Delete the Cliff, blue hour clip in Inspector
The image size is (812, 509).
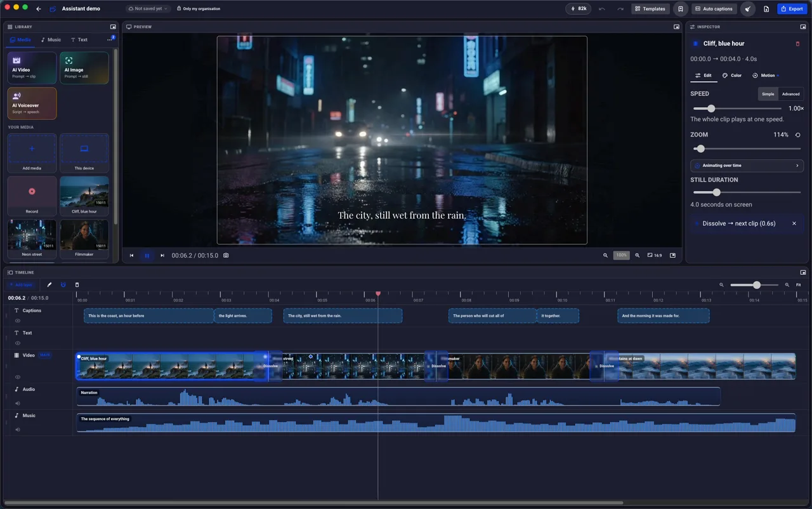797,44
